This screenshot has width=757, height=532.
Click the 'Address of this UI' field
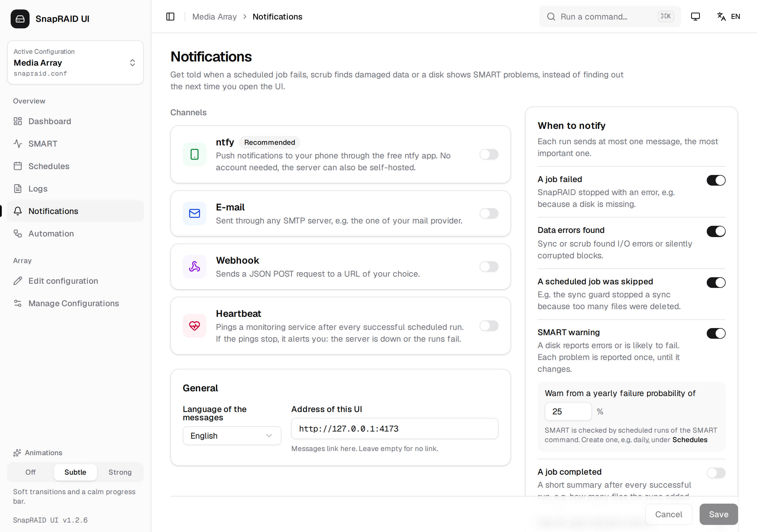coord(395,429)
